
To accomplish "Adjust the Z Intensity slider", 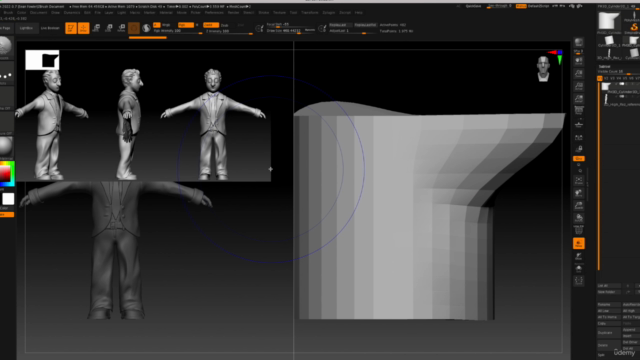I will [229, 31].
